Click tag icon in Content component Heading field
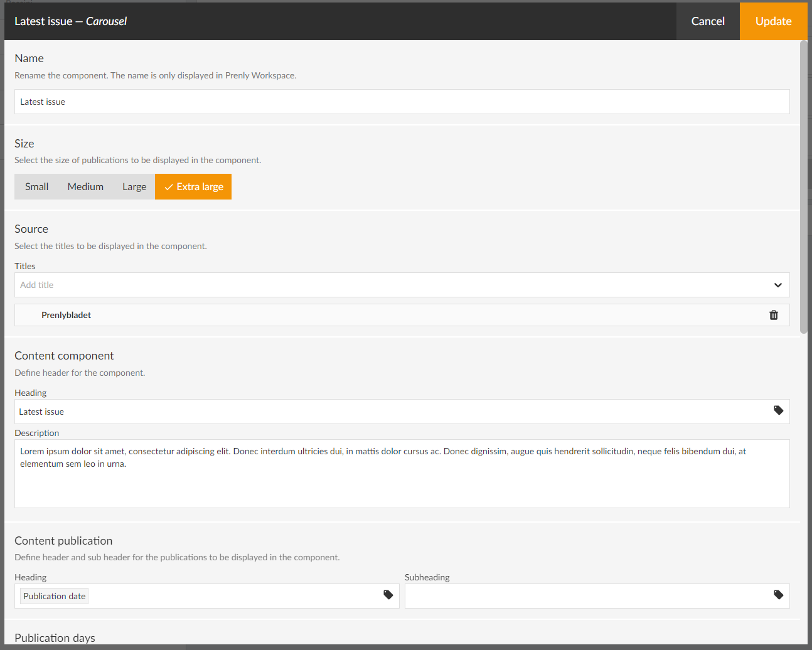Viewport: 812px width, 650px height. [778, 410]
